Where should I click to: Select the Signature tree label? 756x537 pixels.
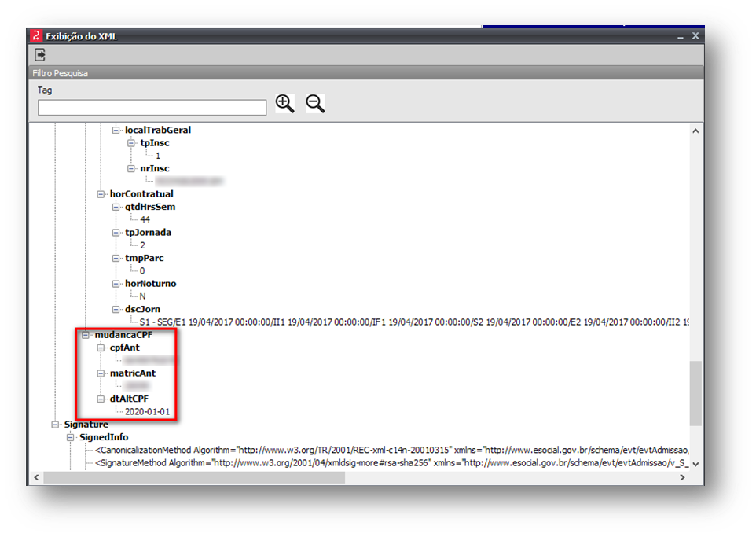click(x=86, y=424)
